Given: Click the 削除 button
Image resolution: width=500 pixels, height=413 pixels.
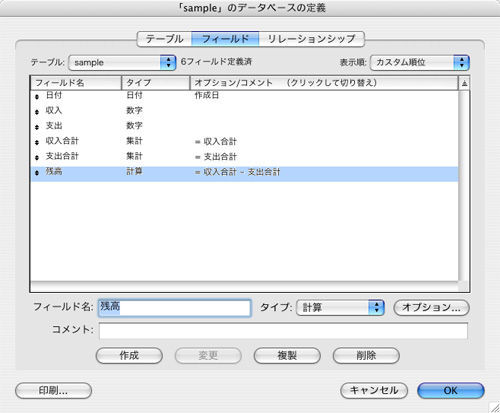Looking at the screenshot, I should 366,355.
